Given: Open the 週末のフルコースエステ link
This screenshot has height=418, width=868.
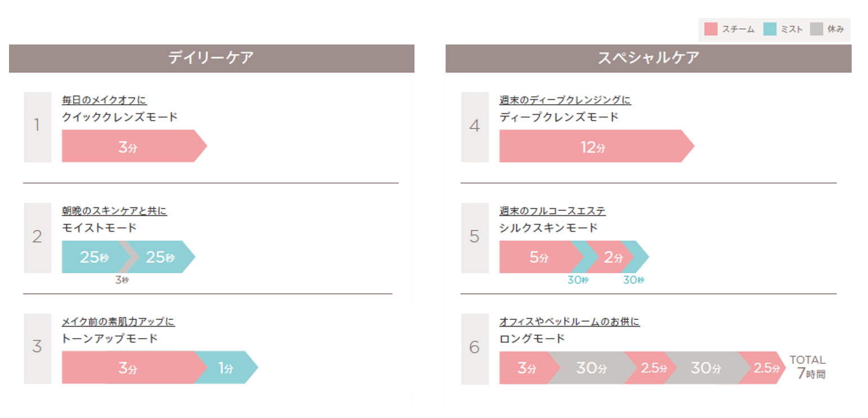Looking at the screenshot, I should point(553,211).
